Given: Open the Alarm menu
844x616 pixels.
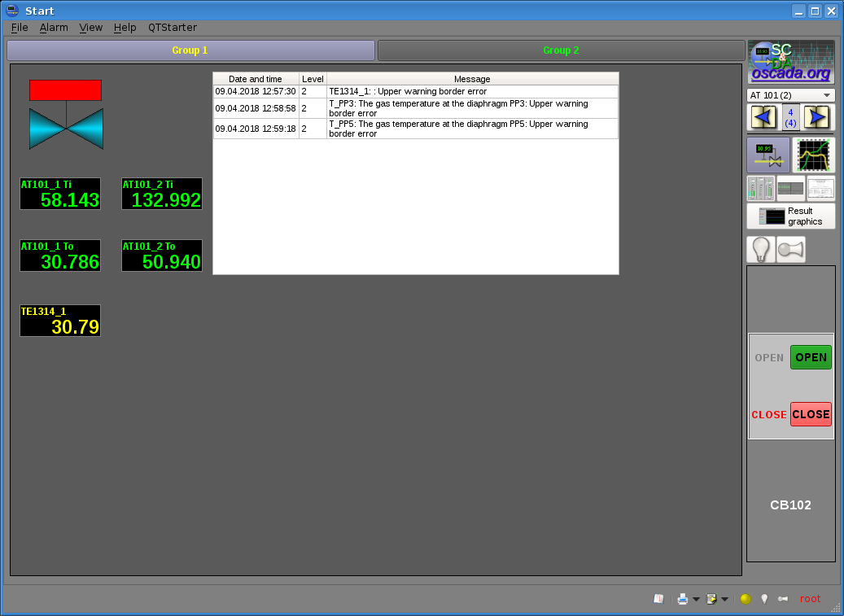Looking at the screenshot, I should coord(54,28).
